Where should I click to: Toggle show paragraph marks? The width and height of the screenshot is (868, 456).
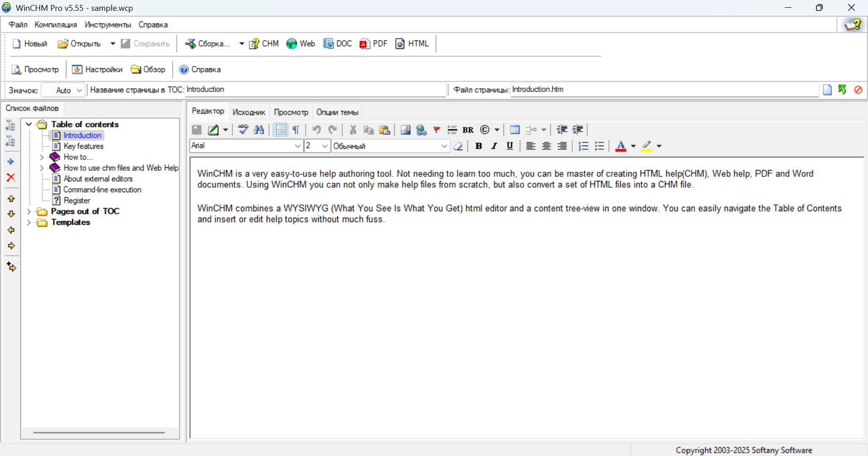pos(296,130)
